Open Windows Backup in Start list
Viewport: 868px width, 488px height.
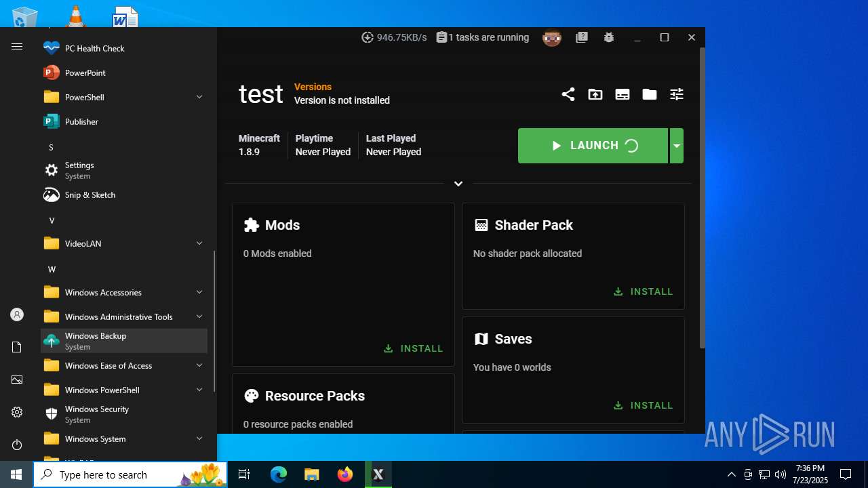tap(124, 341)
